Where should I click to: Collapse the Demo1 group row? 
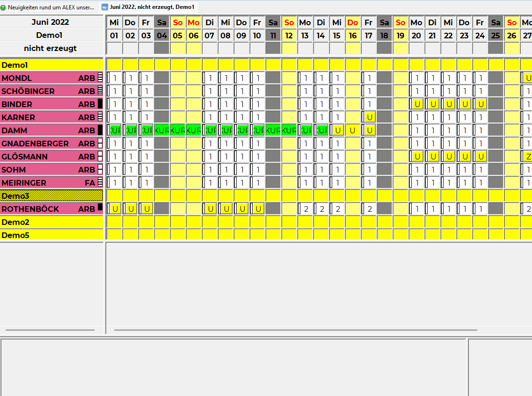point(51,65)
